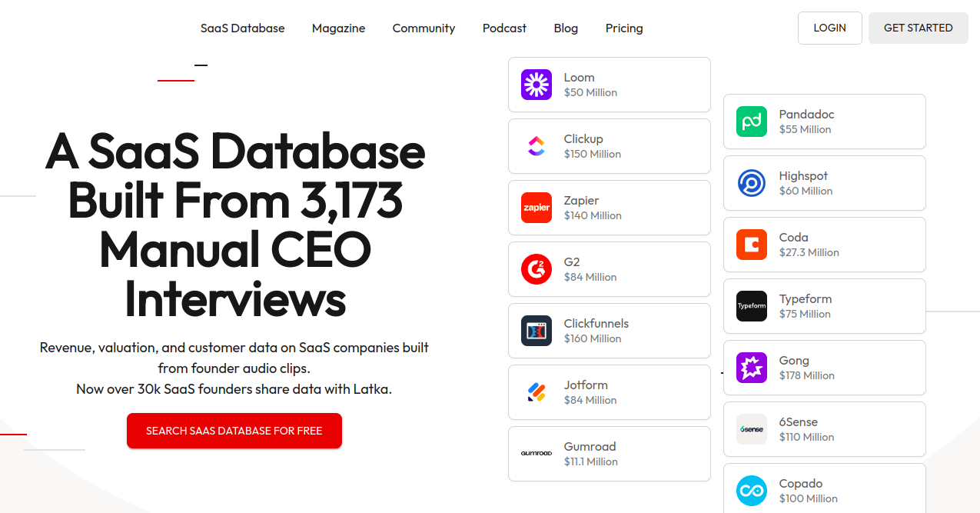Go to the Community section
Viewport: 980px width, 513px height.
[424, 28]
